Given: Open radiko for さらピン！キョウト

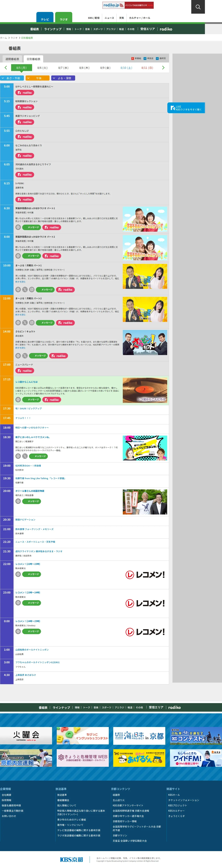Looking at the screenshot, I should click(x=58, y=356).
